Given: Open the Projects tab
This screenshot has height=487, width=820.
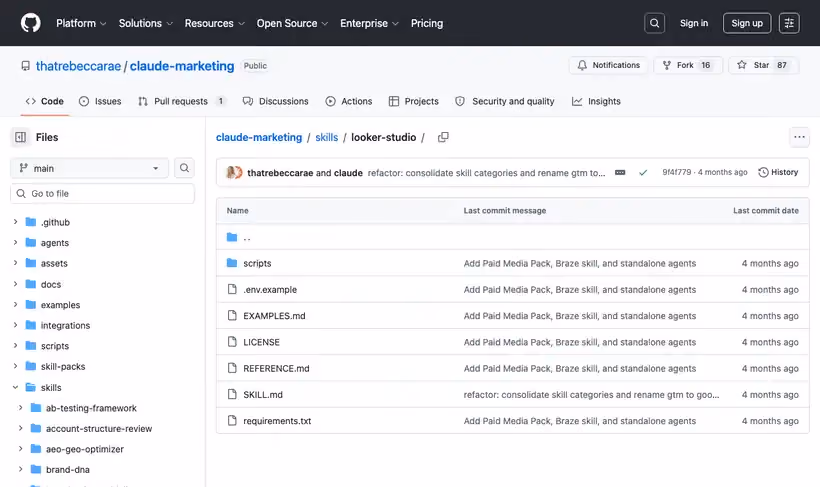Looking at the screenshot, I should (x=414, y=101).
